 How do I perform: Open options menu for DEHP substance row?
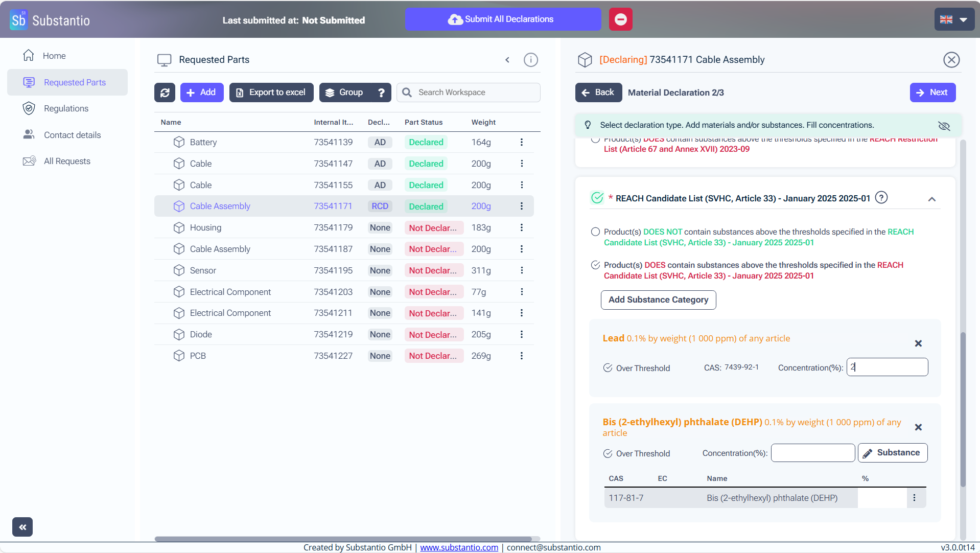tap(914, 498)
